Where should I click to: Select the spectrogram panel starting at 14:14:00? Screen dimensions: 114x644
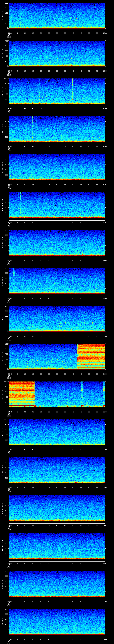[57, 16]
